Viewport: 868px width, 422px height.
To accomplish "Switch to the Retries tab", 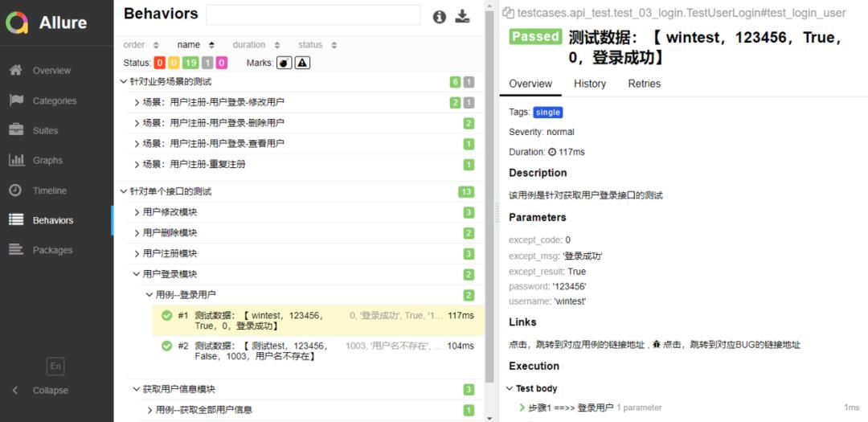I will (x=645, y=84).
